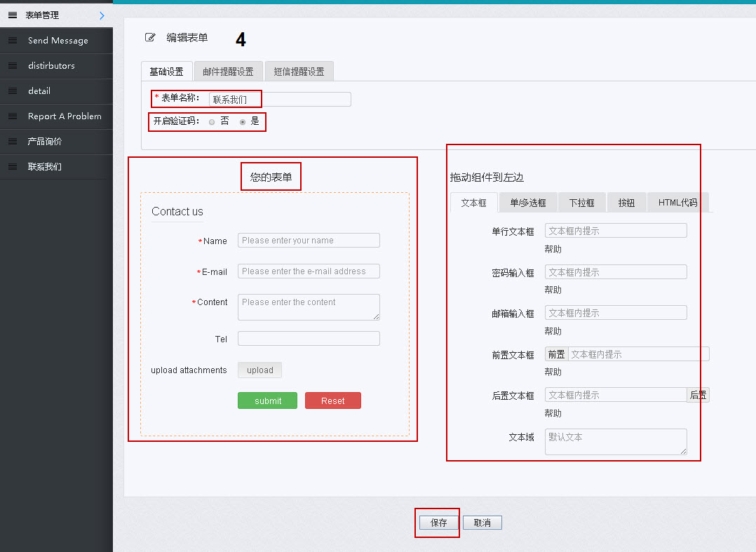Click the green submit button in the form preview

267,400
